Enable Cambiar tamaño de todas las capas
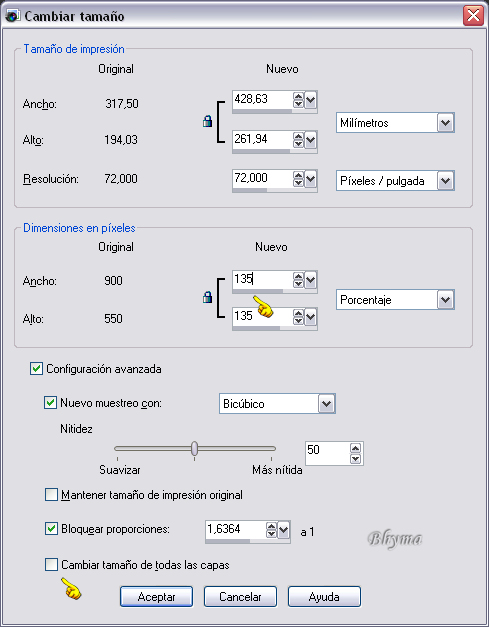 (51, 565)
